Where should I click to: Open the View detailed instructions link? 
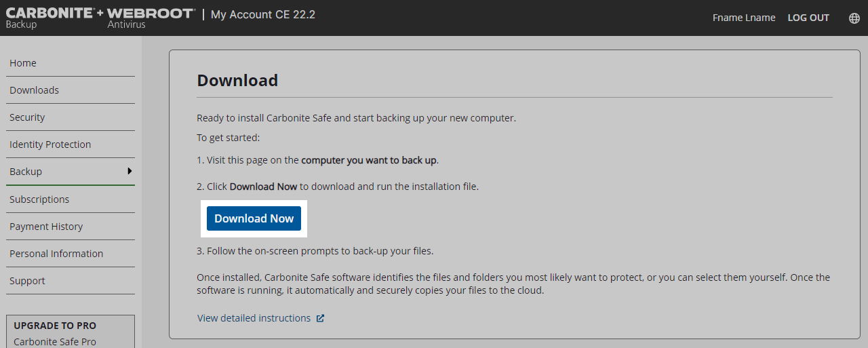pos(254,318)
